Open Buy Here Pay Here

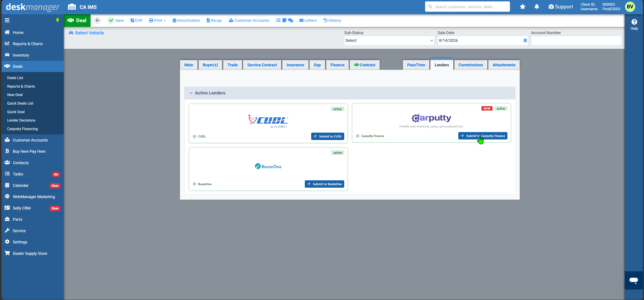[33, 151]
